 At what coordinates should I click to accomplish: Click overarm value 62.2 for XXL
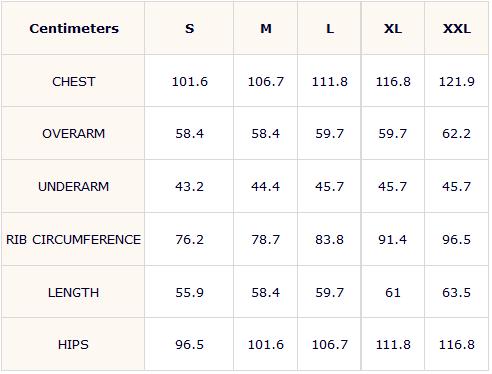click(457, 134)
